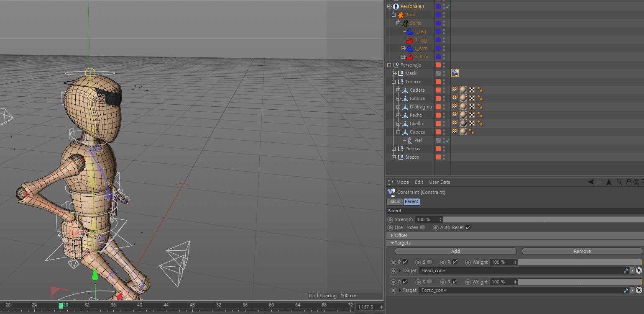The width and height of the screenshot is (644, 314).
Task: Open the User Data menu
Action: 440,182
